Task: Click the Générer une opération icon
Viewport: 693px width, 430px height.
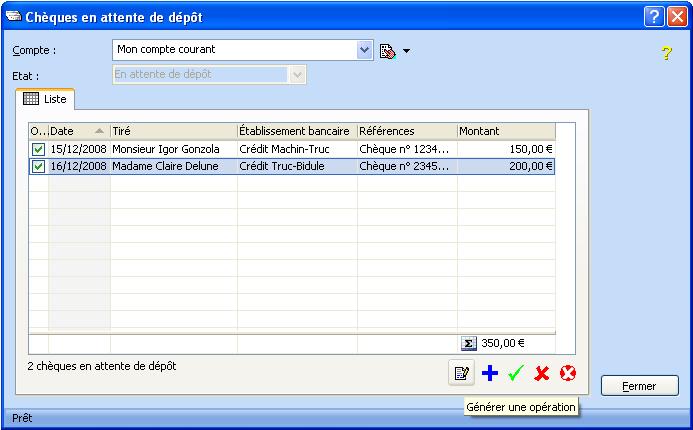Action: 461,374
